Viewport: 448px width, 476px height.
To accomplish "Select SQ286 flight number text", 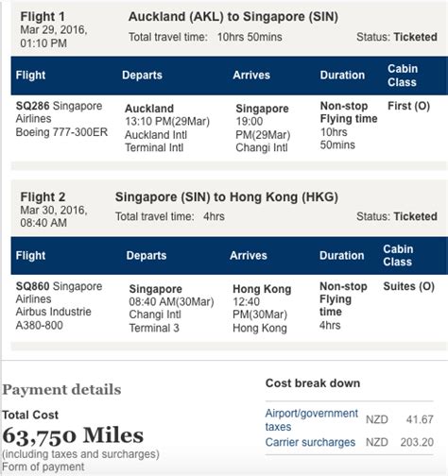I will [32, 106].
